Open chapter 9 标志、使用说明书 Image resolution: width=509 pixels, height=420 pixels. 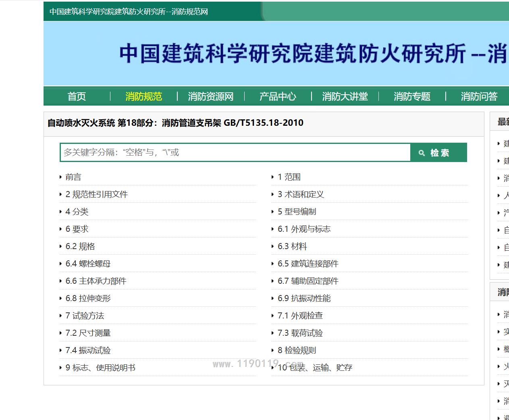point(100,368)
